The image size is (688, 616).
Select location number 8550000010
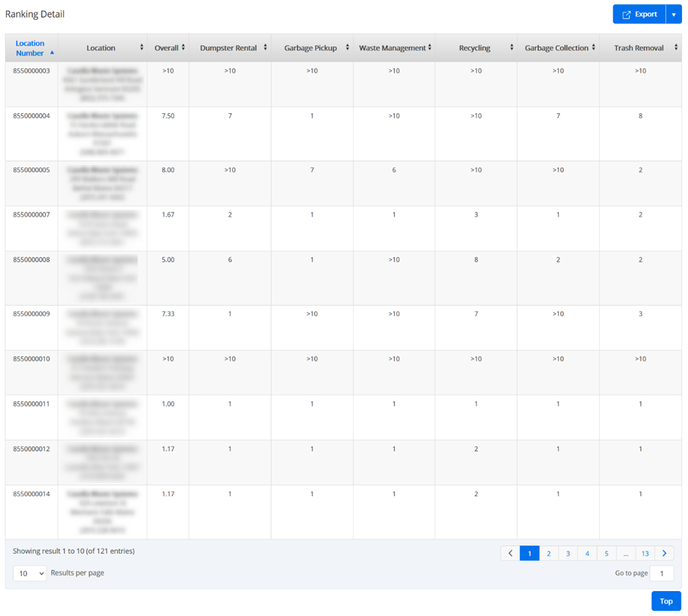tap(31, 359)
